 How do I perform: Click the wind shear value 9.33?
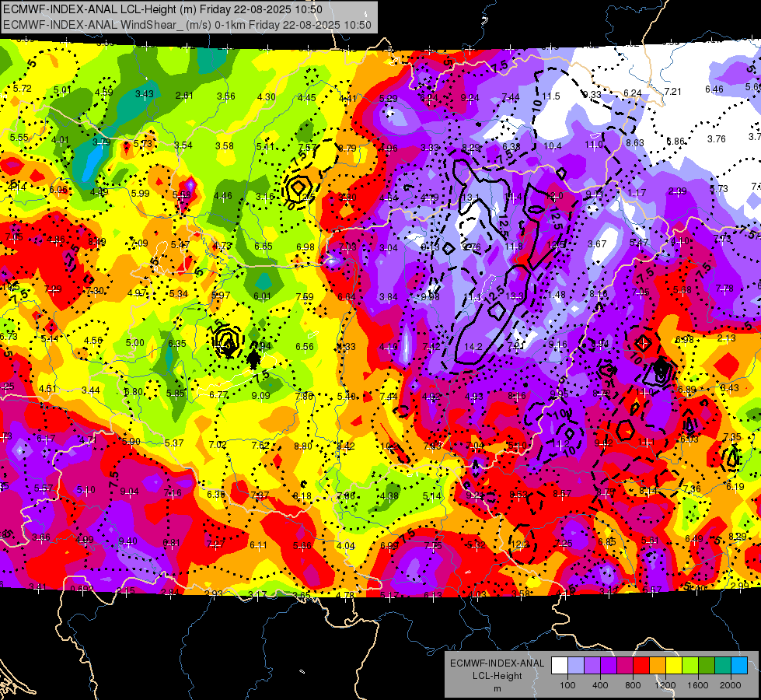click(x=592, y=95)
